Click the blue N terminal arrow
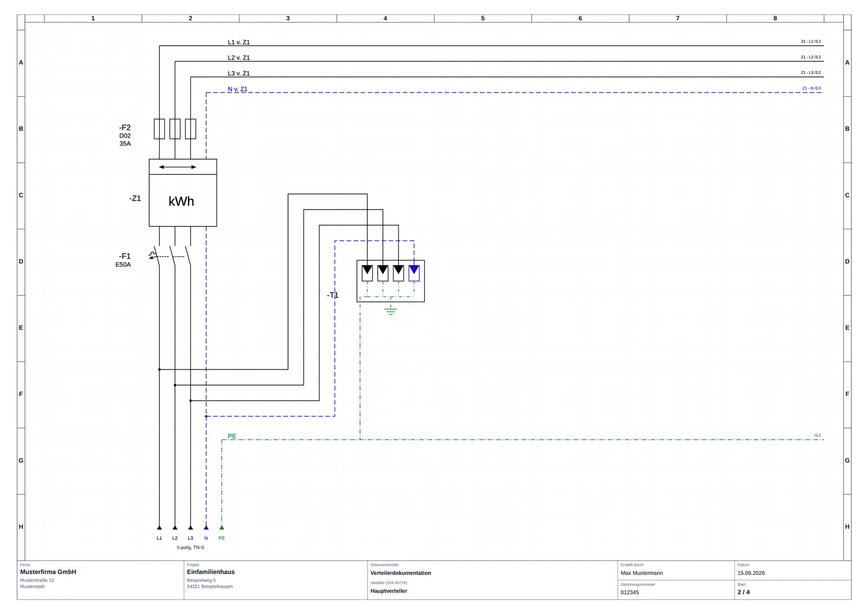Screen dimensions: 868x615 point(206,528)
